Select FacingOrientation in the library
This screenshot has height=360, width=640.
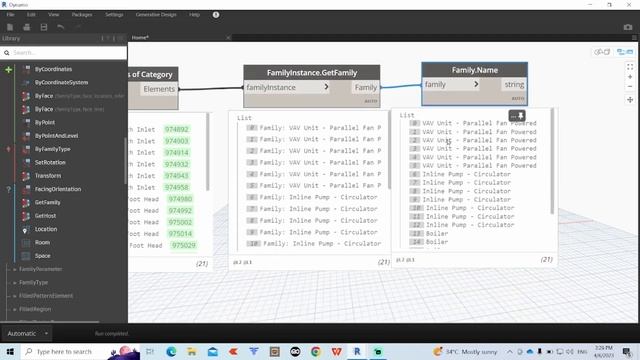pos(58,189)
